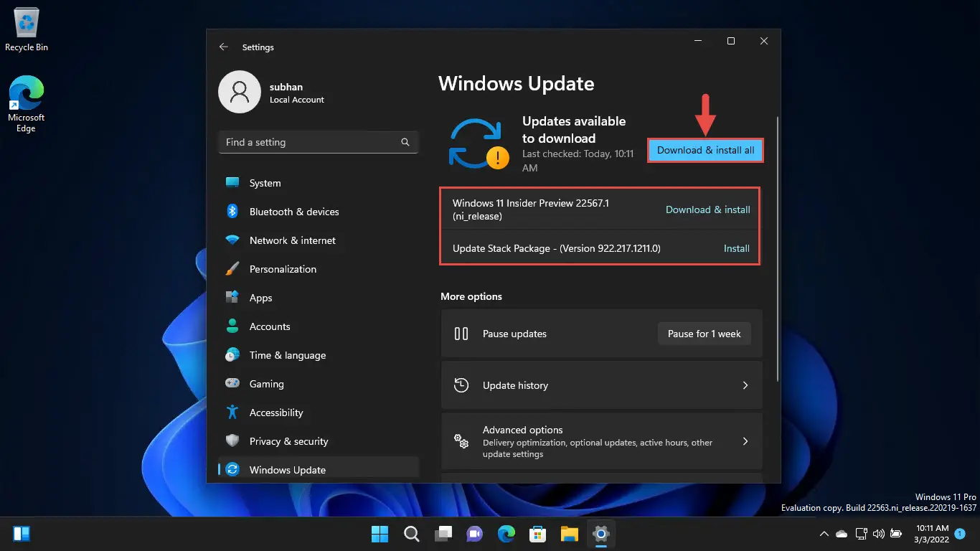Click the Bluetooth & devices icon
The height and width of the screenshot is (551, 980).
click(232, 212)
